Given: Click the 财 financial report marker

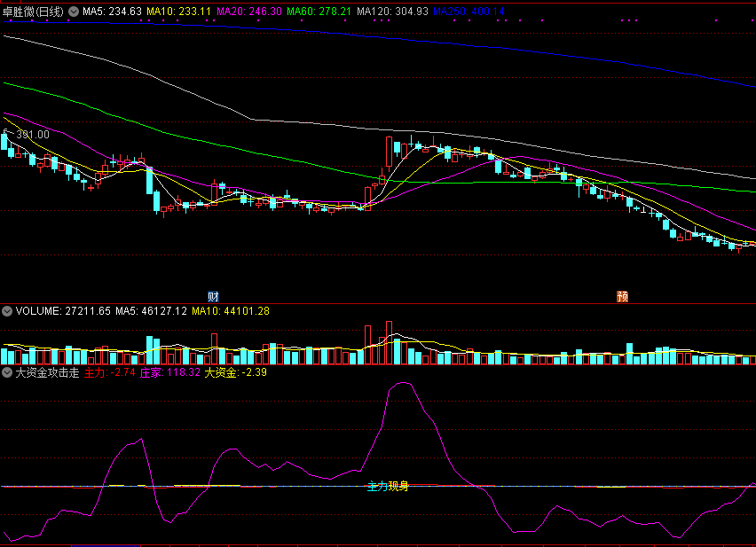Looking at the screenshot, I should point(213,296).
